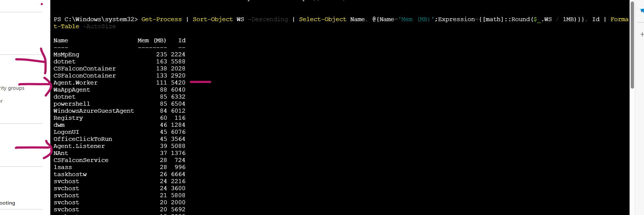Click the memory value '39' for Agent.Listener
This screenshot has width=644, height=215.
click(163, 146)
